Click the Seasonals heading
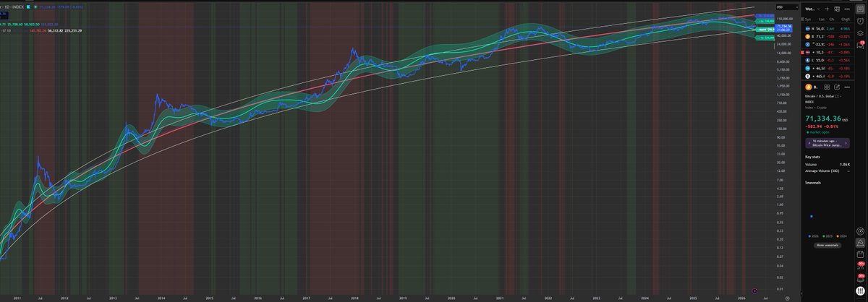 813,183
